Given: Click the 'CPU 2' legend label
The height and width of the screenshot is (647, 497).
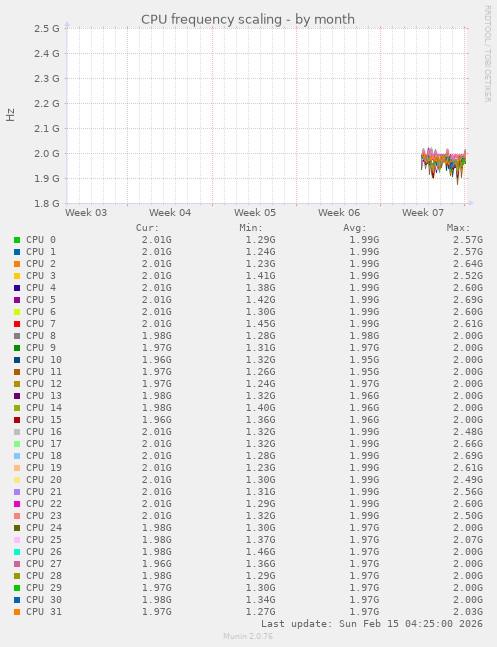Looking at the screenshot, I should [41, 264].
